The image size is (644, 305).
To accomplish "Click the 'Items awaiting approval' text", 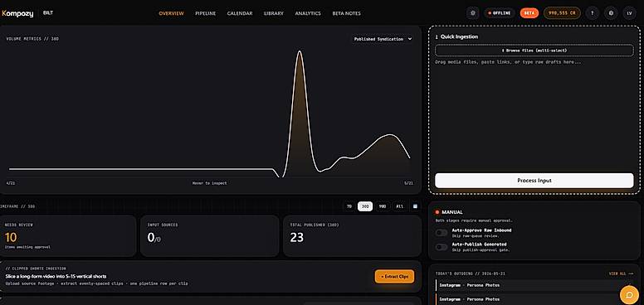I will [27, 247].
